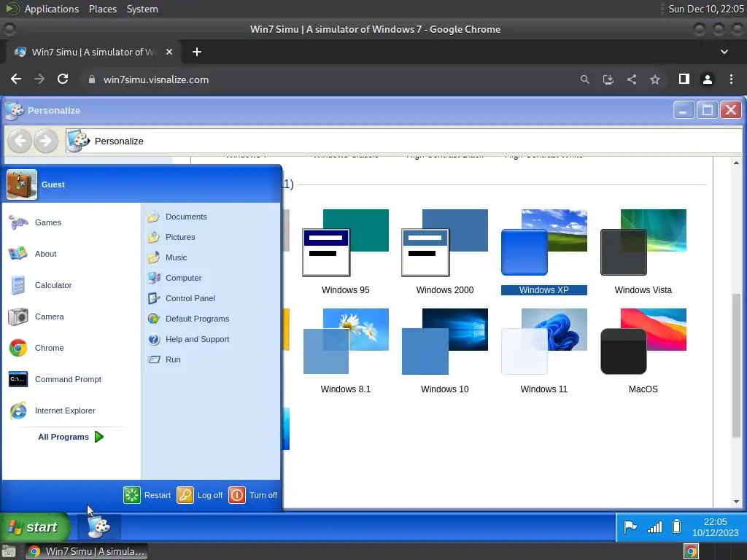This screenshot has width=747, height=560.
Task: Click Win7 Simu task in bottom panel
Action: (x=86, y=551)
